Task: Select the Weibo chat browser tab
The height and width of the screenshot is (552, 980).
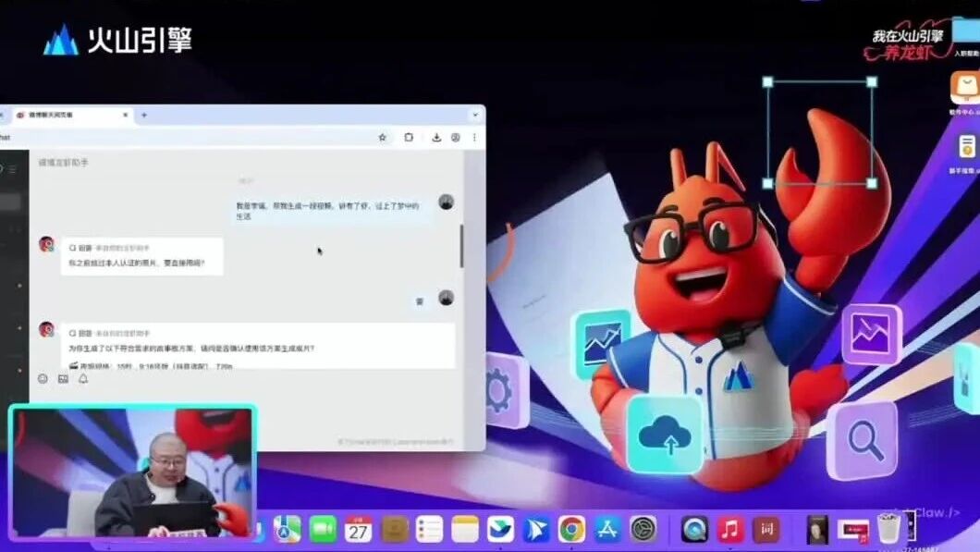Action: [70, 115]
